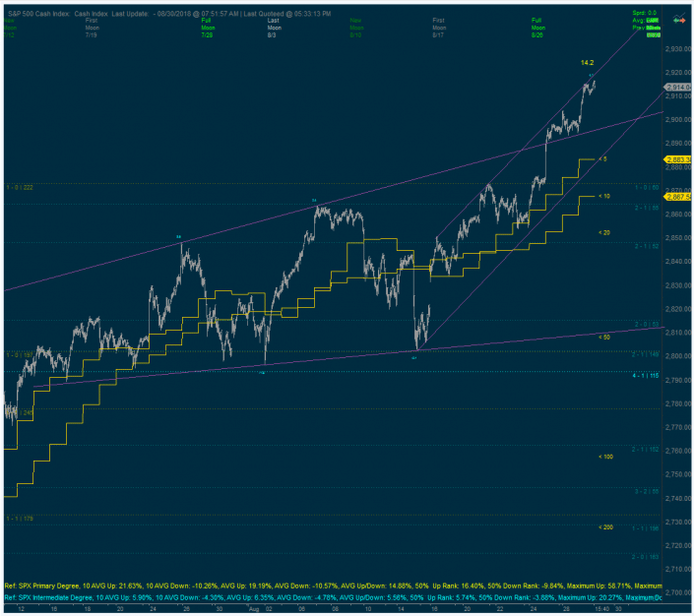Click the chart arrows icon in the header
This screenshot has width=694, height=616.
pos(679,20)
